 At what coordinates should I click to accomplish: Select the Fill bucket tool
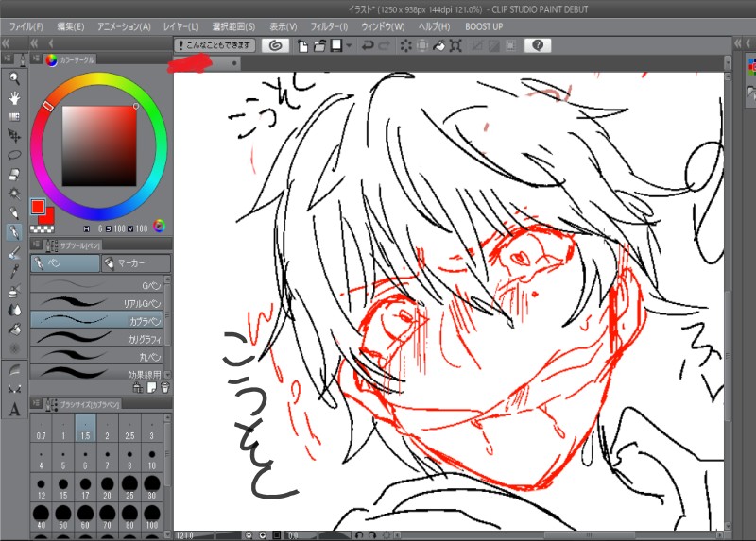point(14,329)
